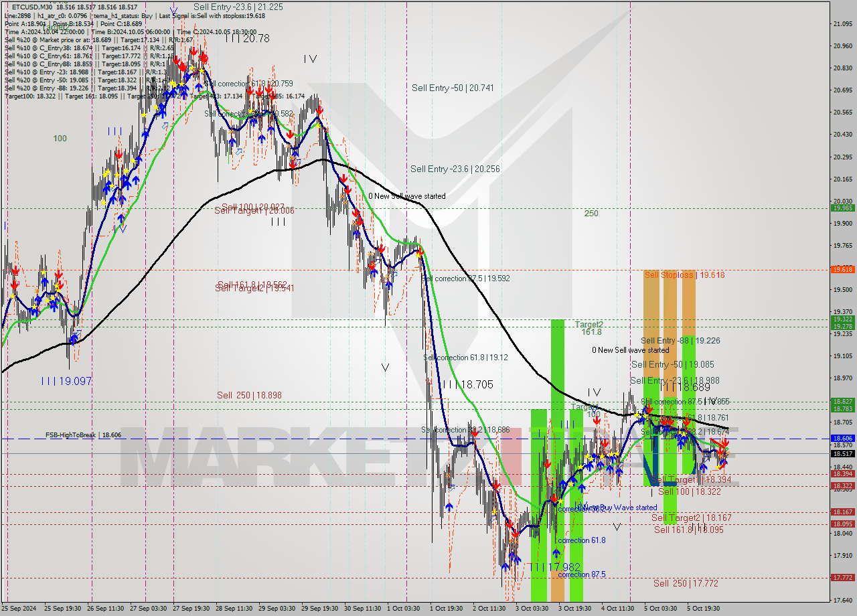The height and width of the screenshot is (616, 857).
Task: Click the 'I I I 20.78' wave label
Action: tap(247, 39)
